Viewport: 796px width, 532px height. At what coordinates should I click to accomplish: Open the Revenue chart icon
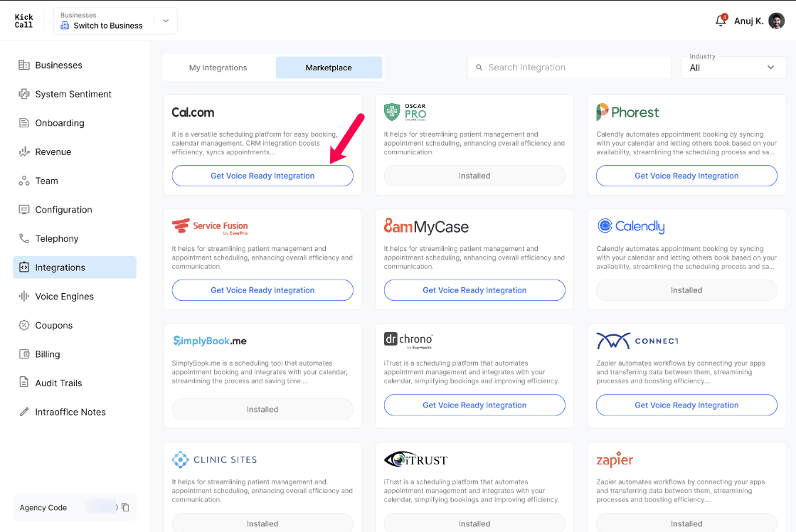[x=24, y=151]
